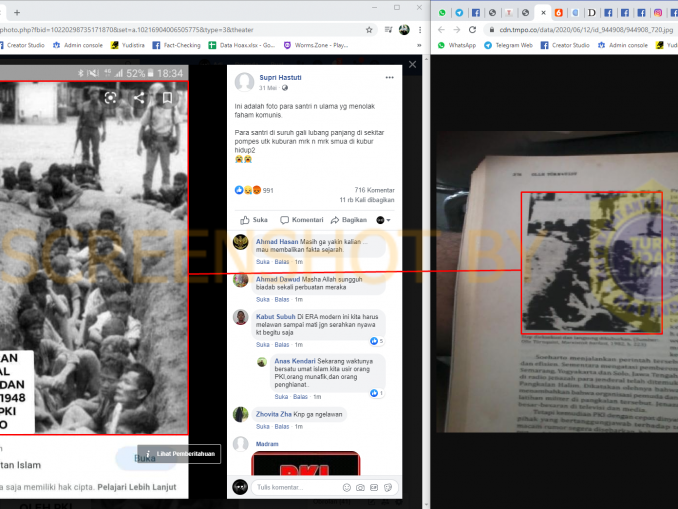The height and width of the screenshot is (509, 678).
Task: Attach a photo with the camera icon
Action: coord(360,488)
